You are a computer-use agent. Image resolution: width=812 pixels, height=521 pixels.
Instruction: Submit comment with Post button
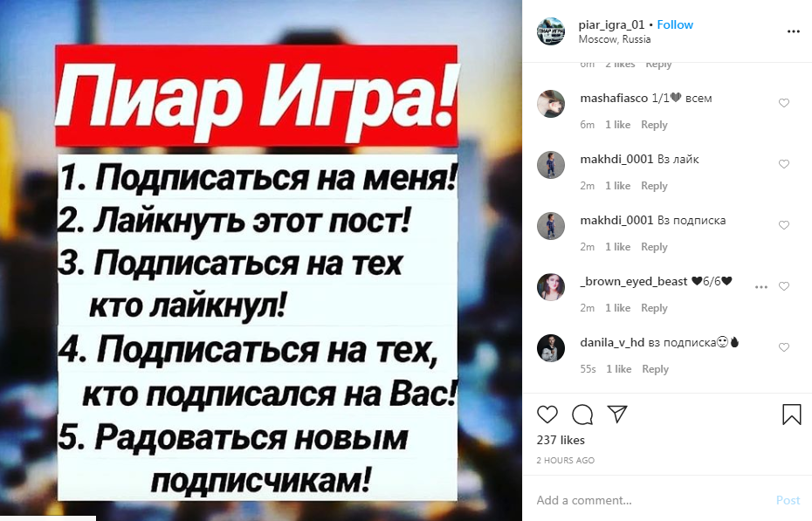(x=788, y=500)
